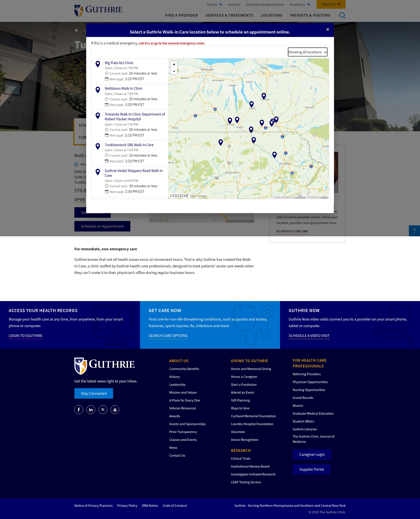Click Schedule an Appointment in top bar
Screen dimensions: 420x519
pyautogui.click(x=265, y=4)
